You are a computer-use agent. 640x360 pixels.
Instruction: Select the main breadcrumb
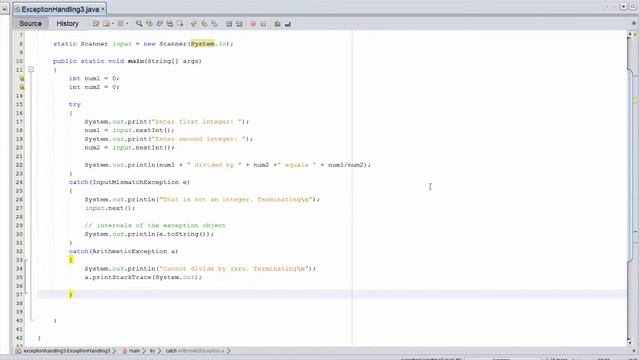[131, 351]
